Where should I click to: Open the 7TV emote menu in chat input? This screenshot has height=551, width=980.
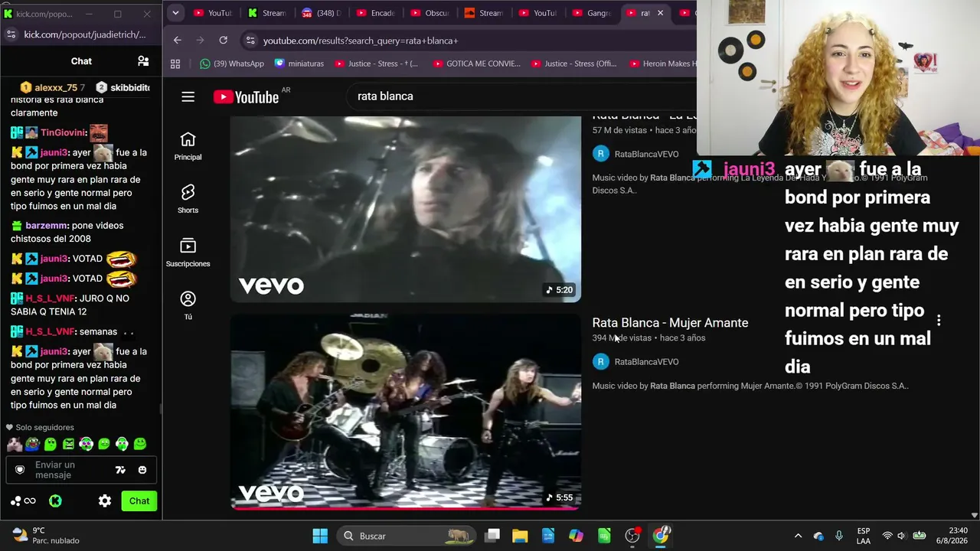(120, 470)
